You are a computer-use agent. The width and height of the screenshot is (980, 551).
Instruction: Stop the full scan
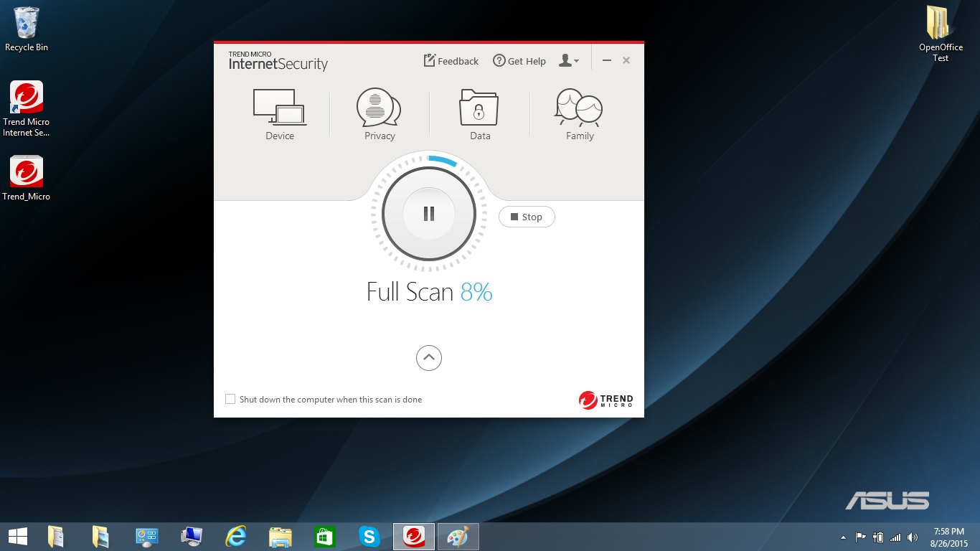click(527, 217)
